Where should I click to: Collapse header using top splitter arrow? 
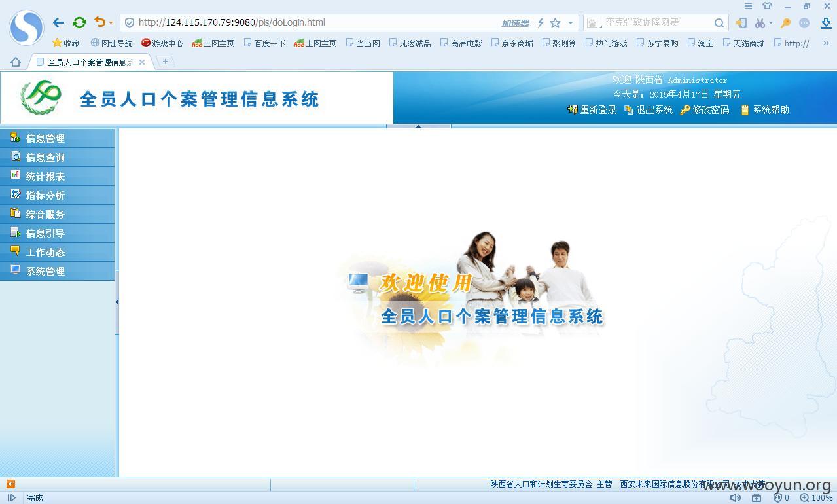point(418,126)
